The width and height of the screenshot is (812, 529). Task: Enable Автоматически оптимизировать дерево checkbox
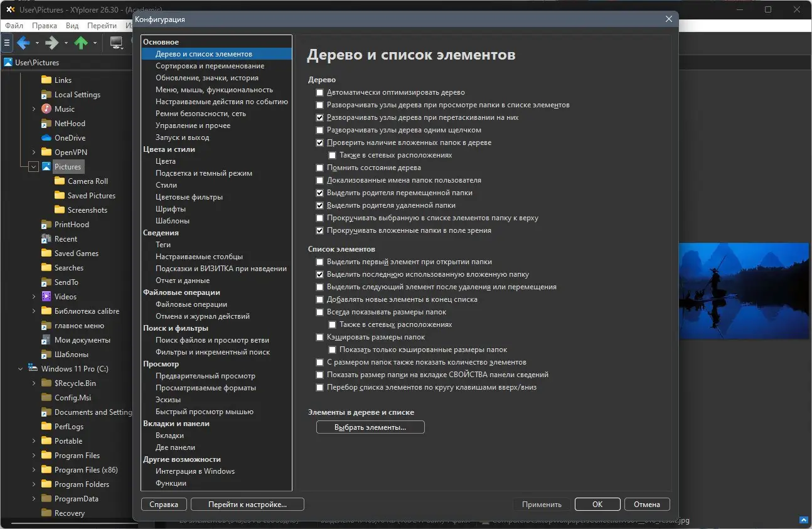320,92
